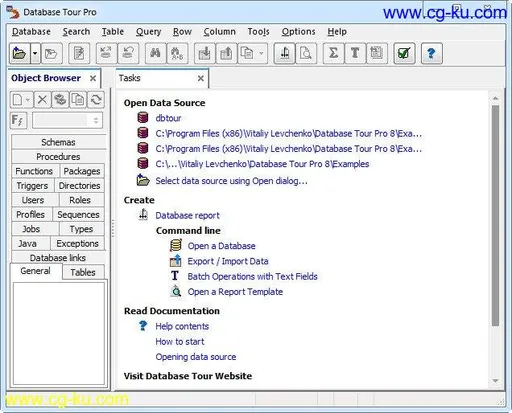The width and height of the screenshot is (512, 413).
Task: Open the dbtour data source link
Action: 168,118
